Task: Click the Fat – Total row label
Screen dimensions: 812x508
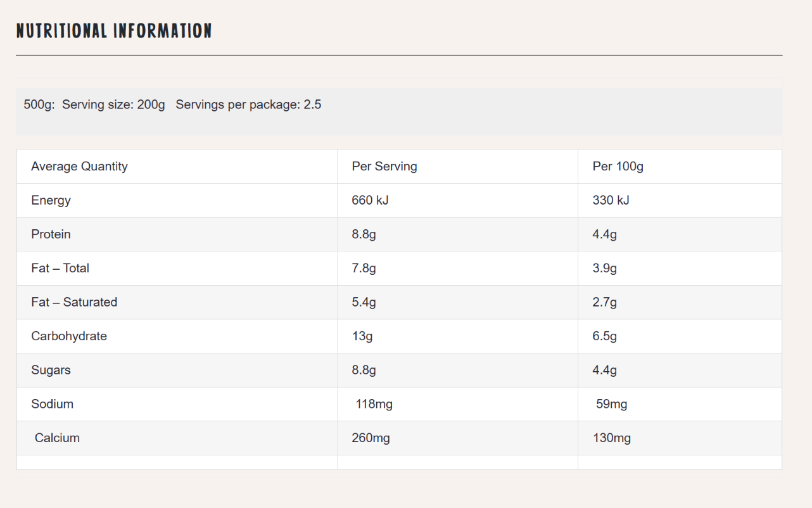Action: pyautogui.click(x=60, y=268)
